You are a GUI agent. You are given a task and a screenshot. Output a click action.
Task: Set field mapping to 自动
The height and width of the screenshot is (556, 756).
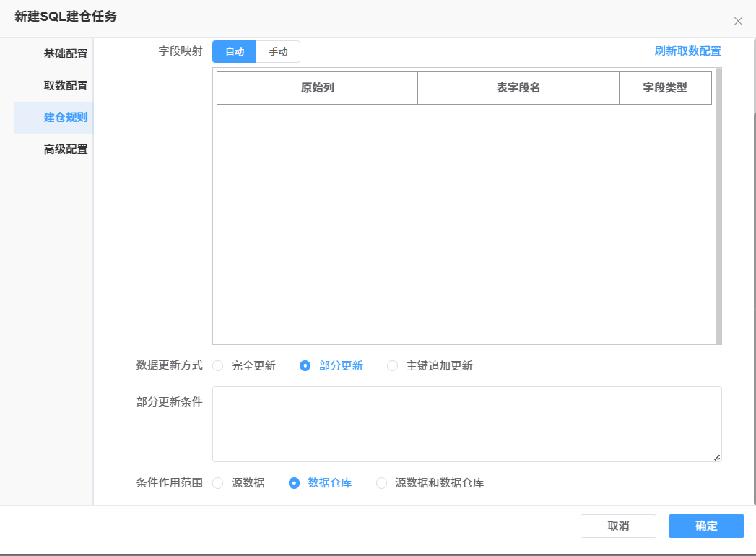tap(235, 52)
